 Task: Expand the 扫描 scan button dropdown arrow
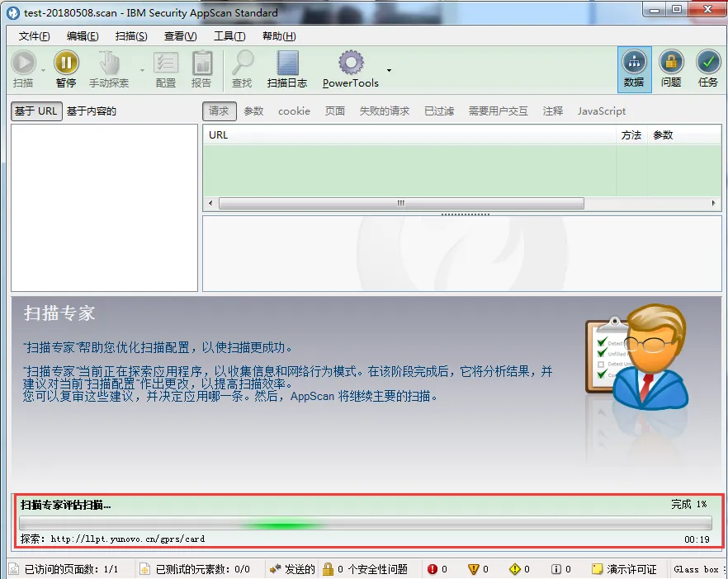43,71
